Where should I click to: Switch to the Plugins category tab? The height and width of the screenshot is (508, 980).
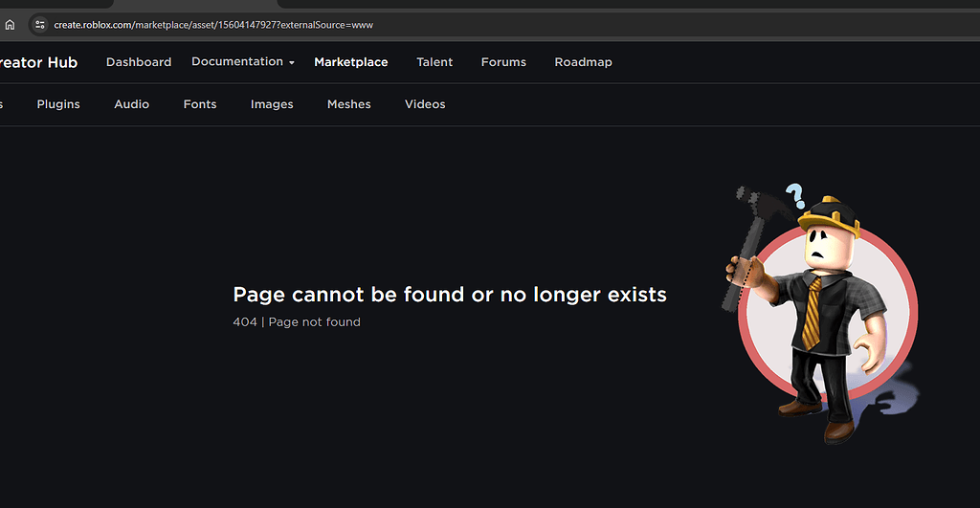[58, 104]
